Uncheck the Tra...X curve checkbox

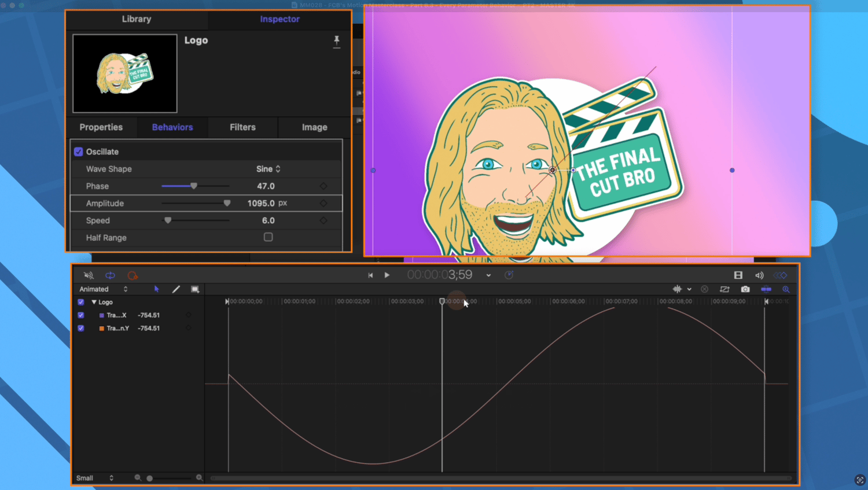click(81, 315)
